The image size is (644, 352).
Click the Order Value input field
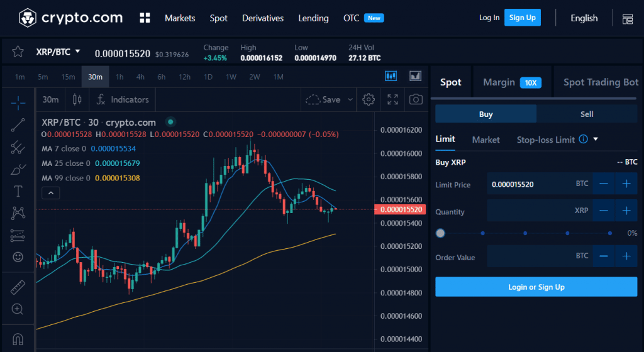click(540, 256)
